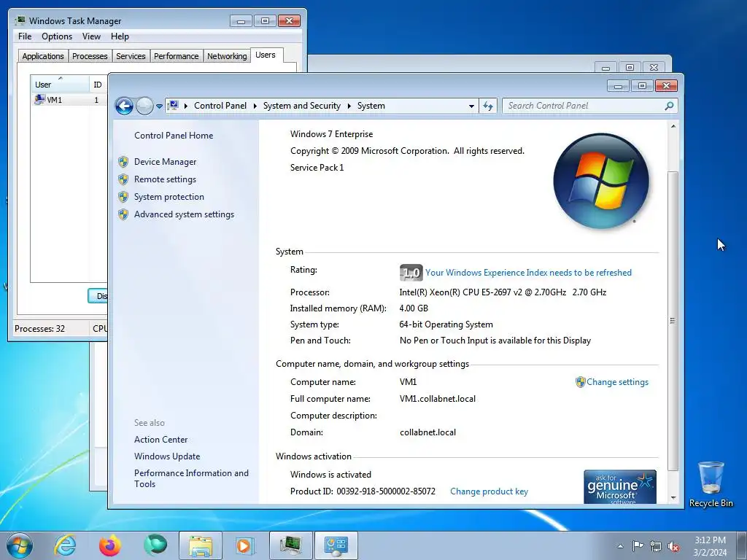Sort by the ID column header

(x=98, y=85)
